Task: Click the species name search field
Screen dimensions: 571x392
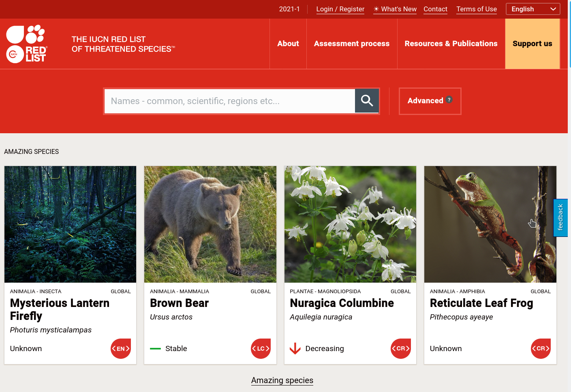Action: 230,101
